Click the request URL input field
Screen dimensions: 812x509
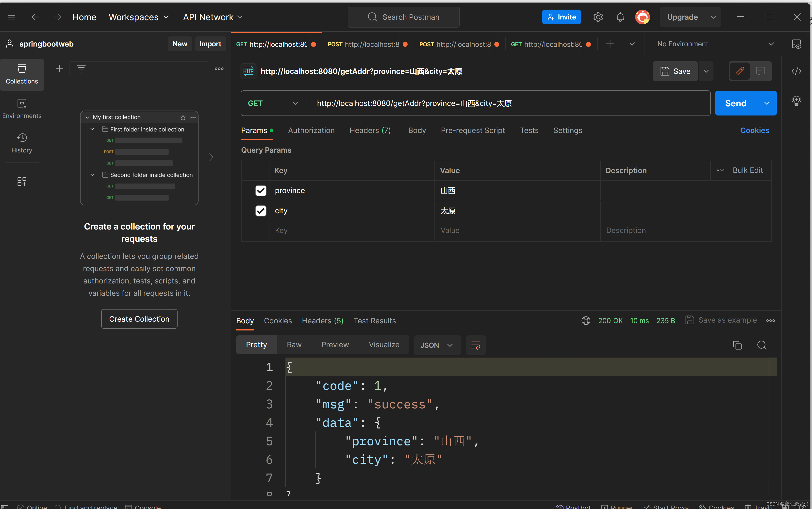click(505, 103)
